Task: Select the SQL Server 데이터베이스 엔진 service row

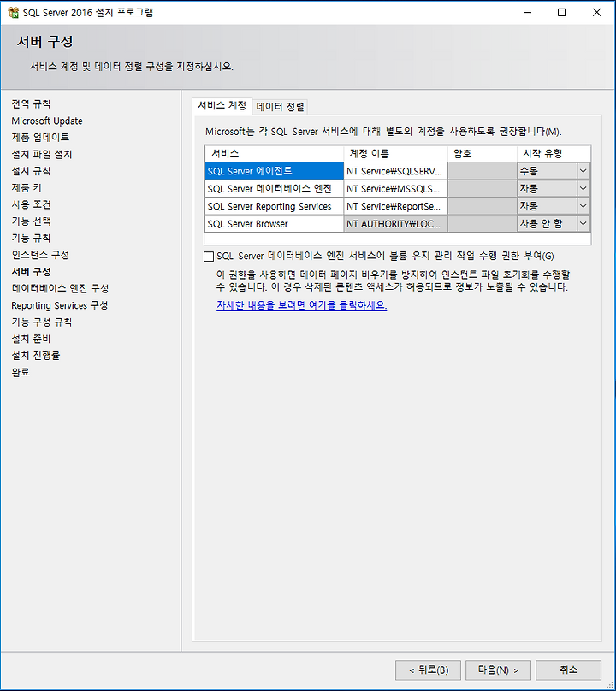Action: [275, 189]
